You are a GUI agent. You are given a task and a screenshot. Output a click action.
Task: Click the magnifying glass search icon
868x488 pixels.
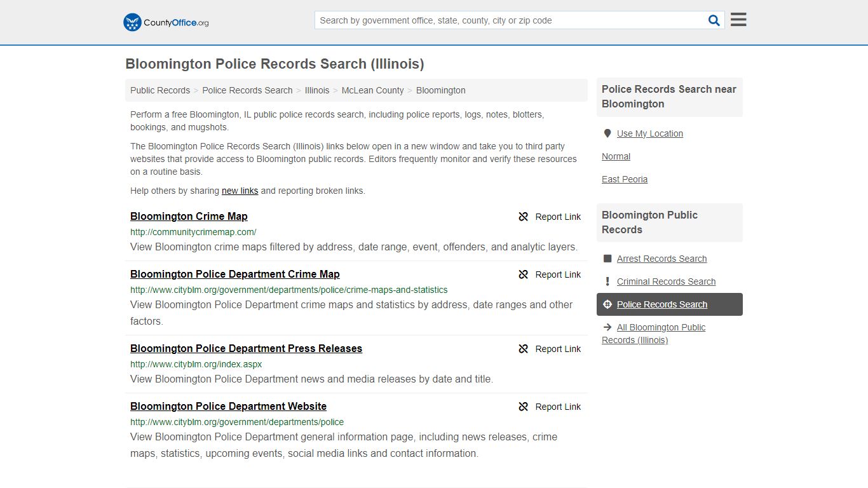[714, 20]
